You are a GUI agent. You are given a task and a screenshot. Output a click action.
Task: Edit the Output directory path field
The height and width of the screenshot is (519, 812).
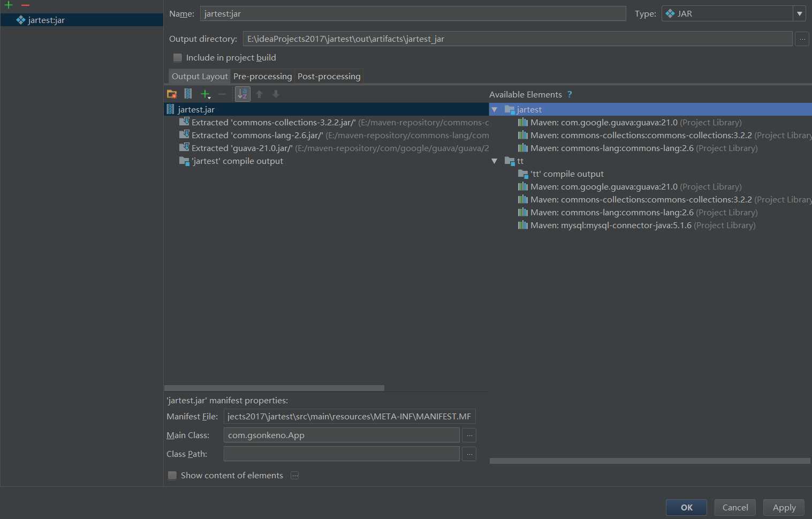518,39
